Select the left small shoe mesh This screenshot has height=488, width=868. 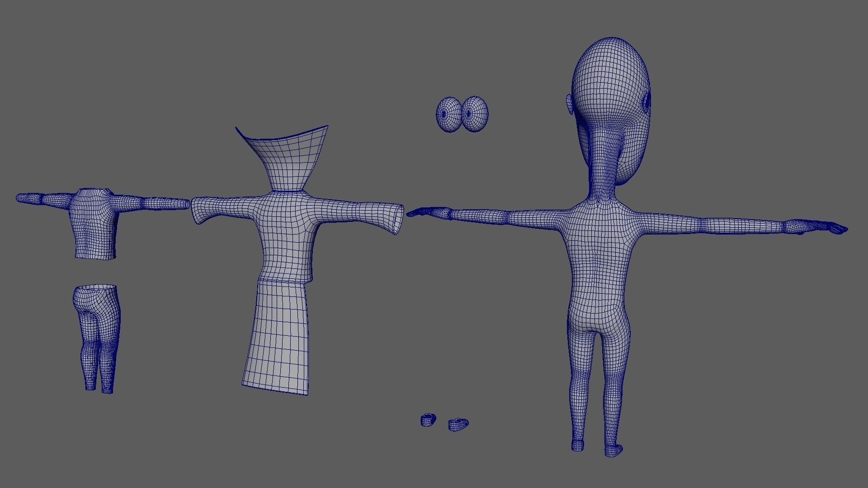point(428,420)
